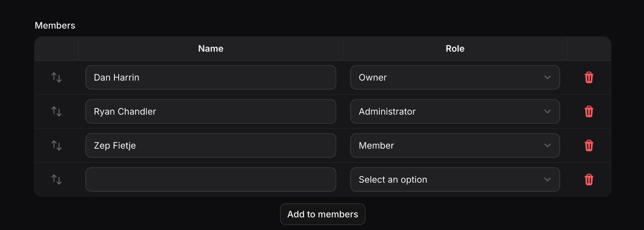Click reorder arrows on the empty row
Image resolution: width=644 pixels, height=230 pixels.
click(x=57, y=180)
